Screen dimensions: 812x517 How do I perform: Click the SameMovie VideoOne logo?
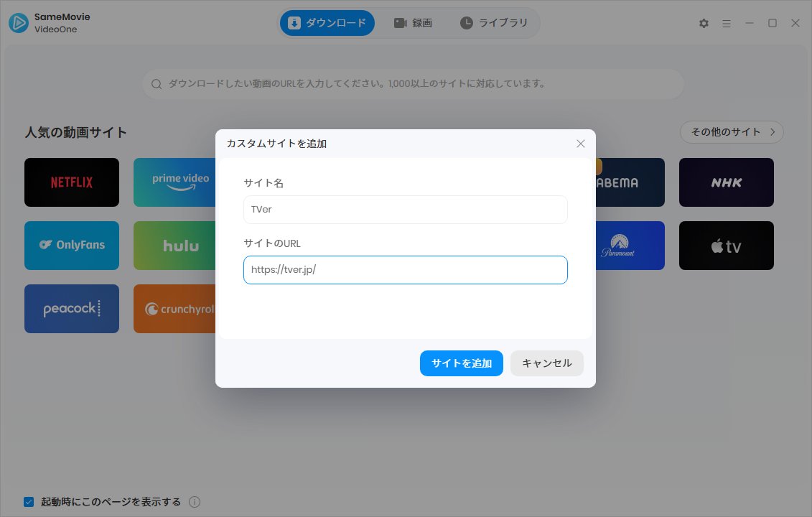pyautogui.click(x=19, y=23)
